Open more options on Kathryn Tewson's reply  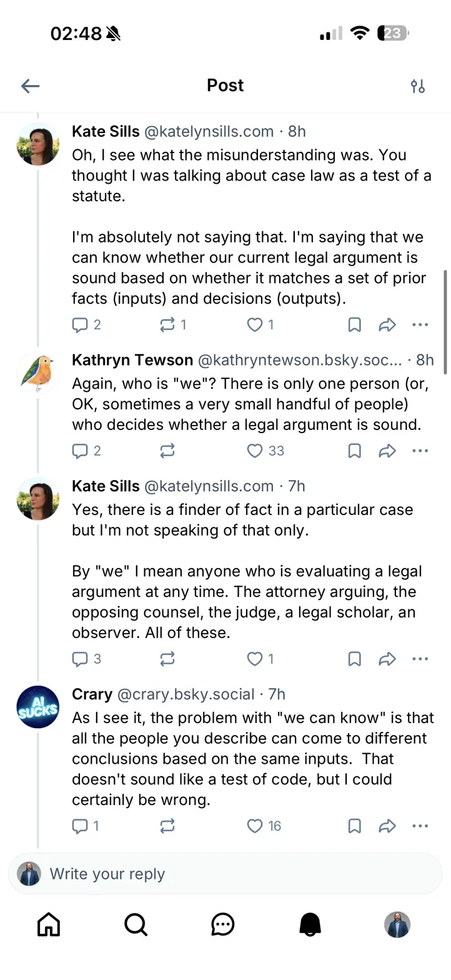pyautogui.click(x=420, y=451)
